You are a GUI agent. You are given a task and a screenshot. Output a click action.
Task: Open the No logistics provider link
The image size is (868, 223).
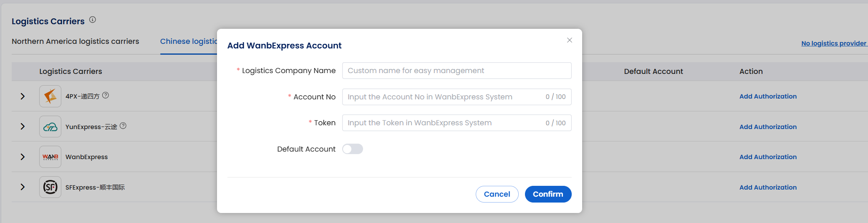click(833, 43)
